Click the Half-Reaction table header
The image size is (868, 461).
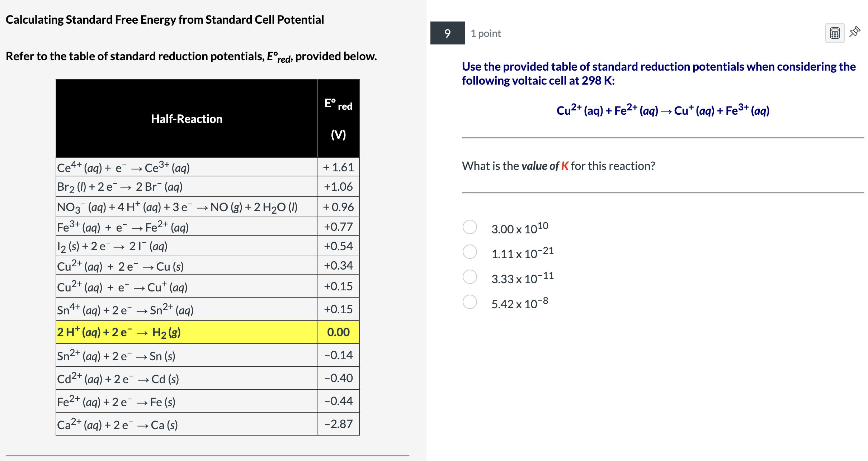[x=187, y=119]
